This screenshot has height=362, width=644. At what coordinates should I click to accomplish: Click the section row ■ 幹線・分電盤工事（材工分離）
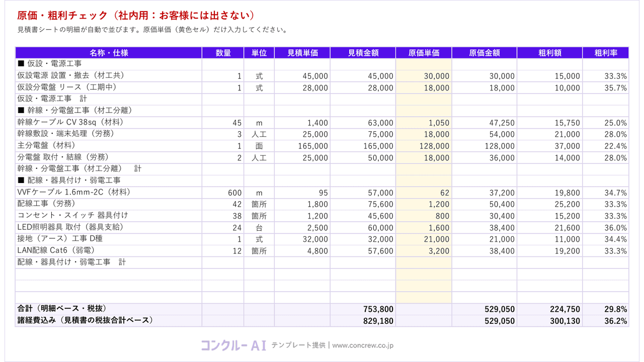click(322, 111)
